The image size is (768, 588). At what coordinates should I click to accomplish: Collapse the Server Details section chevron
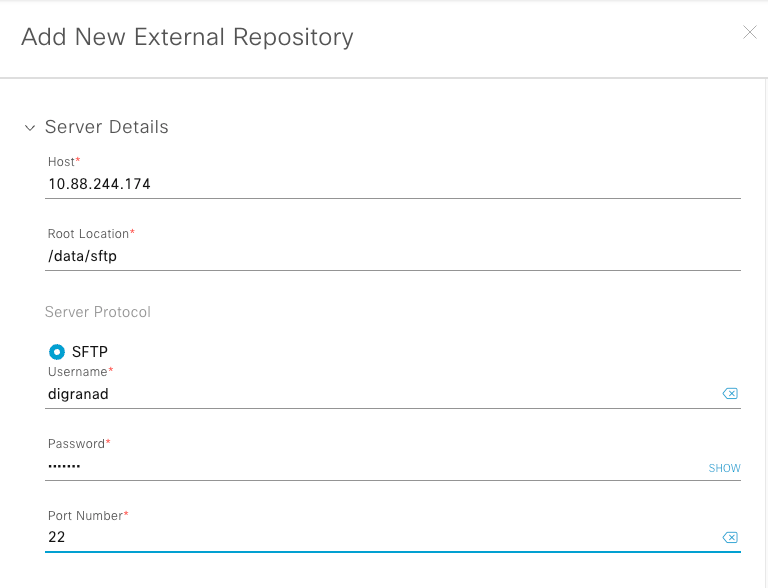[30, 128]
